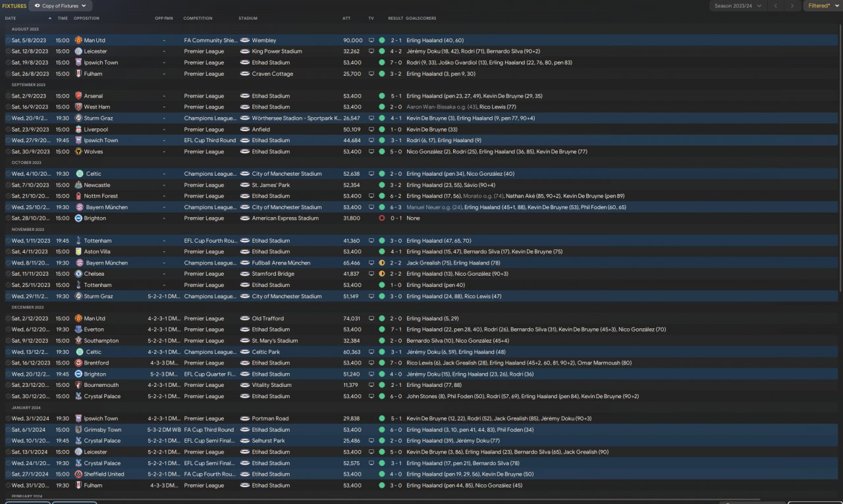This screenshot has height=504, width=843.
Task: Click the Bournemouth club badge
Action: coord(78,385)
